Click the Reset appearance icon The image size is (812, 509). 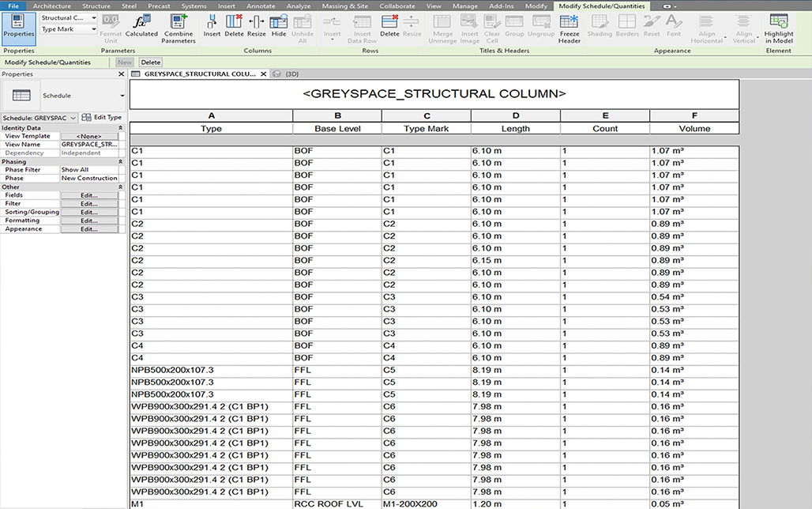652,26
